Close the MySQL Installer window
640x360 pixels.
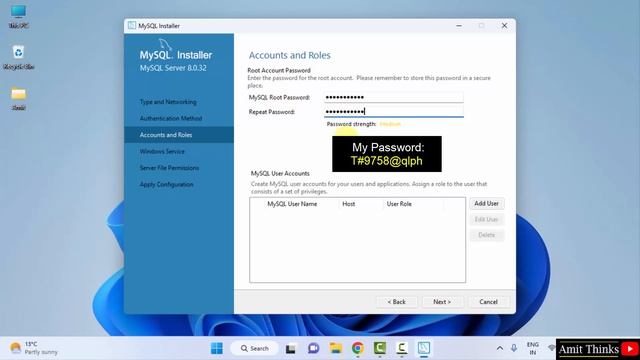[504, 25]
